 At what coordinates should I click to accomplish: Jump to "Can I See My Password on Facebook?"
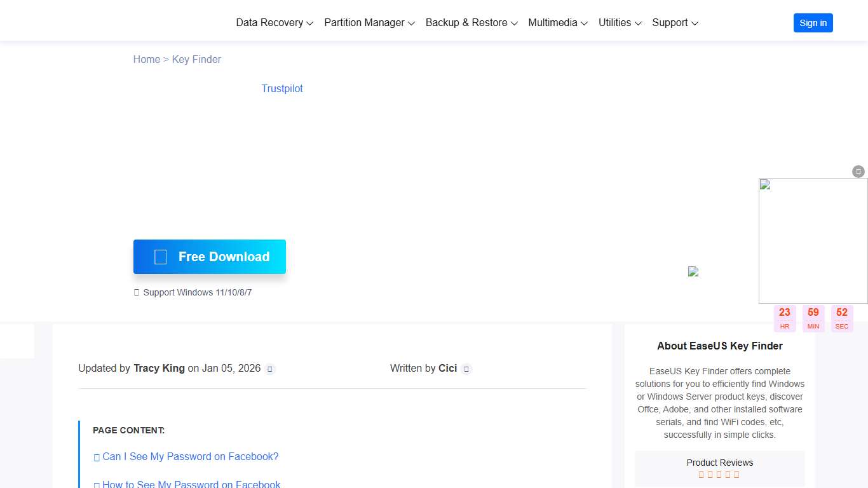click(190, 457)
